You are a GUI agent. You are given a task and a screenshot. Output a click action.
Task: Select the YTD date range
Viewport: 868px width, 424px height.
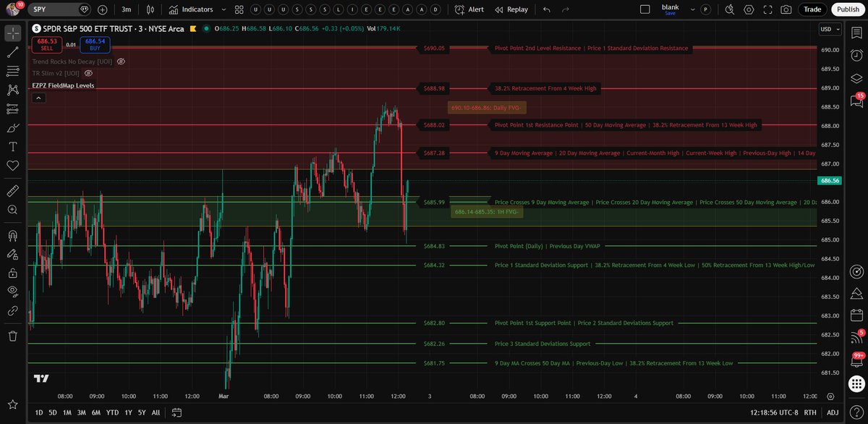click(x=112, y=412)
